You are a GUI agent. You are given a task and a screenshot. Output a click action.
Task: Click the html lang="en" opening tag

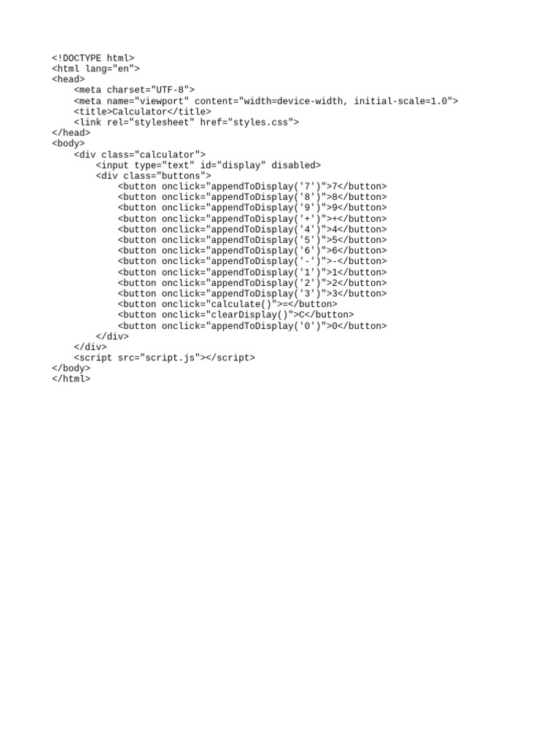(96, 69)
